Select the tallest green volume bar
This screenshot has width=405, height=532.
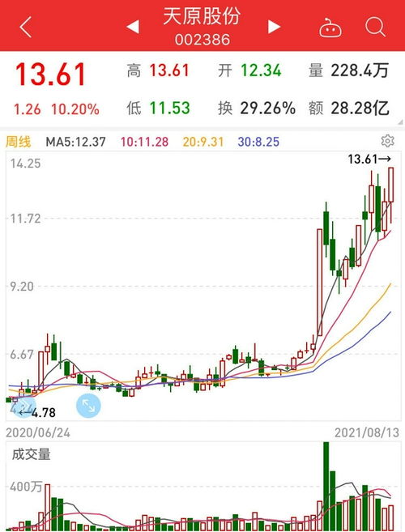coord(326,486)
